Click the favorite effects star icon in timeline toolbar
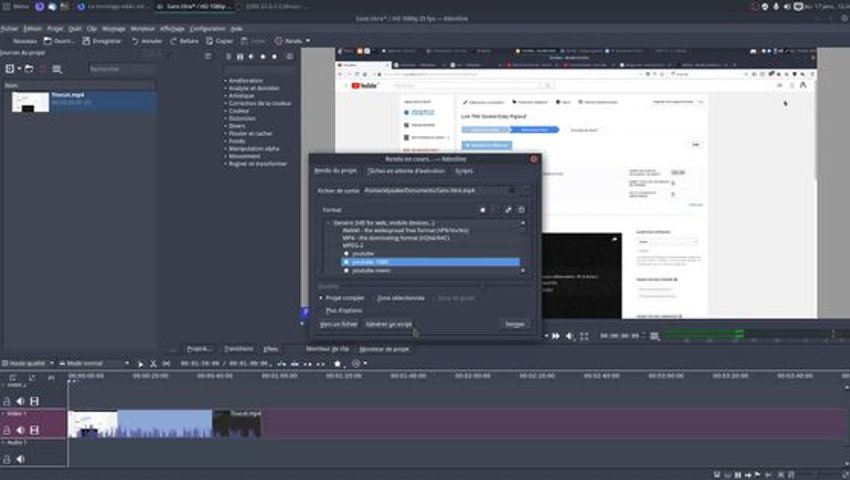850x480 pixels. click(x=337, y=363)
